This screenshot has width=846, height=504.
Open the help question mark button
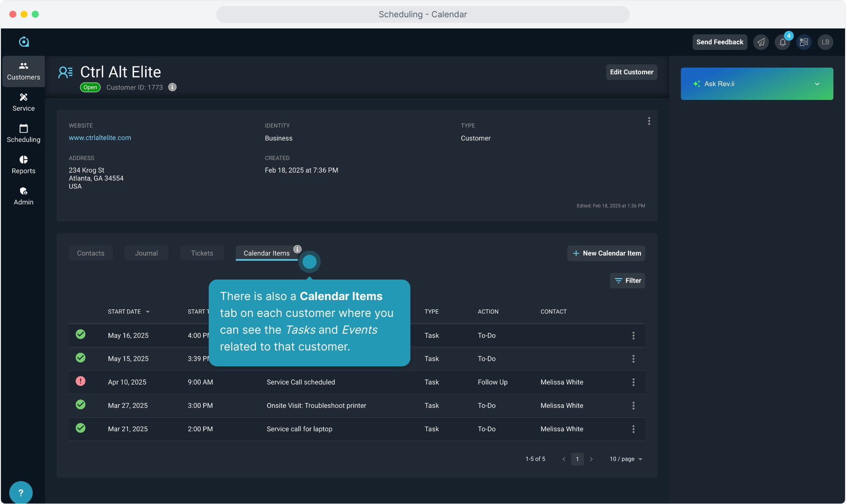click(21, 493)
